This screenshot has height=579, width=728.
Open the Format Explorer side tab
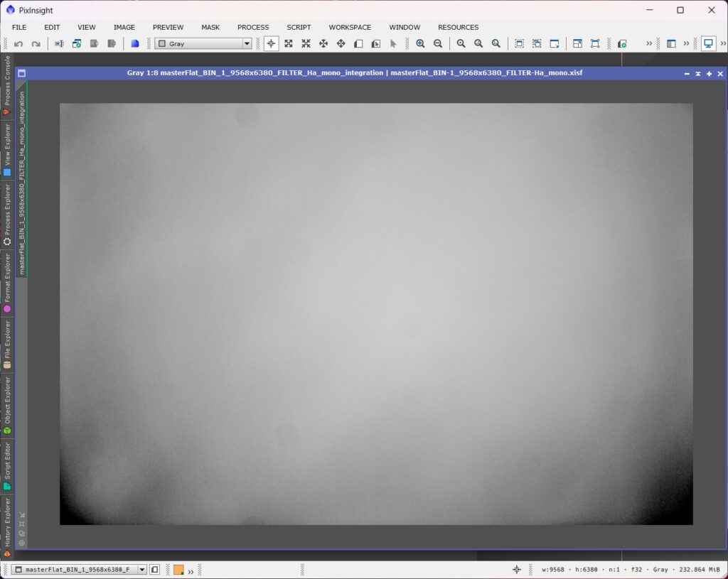pyautogui.click(x=7, y=283)
